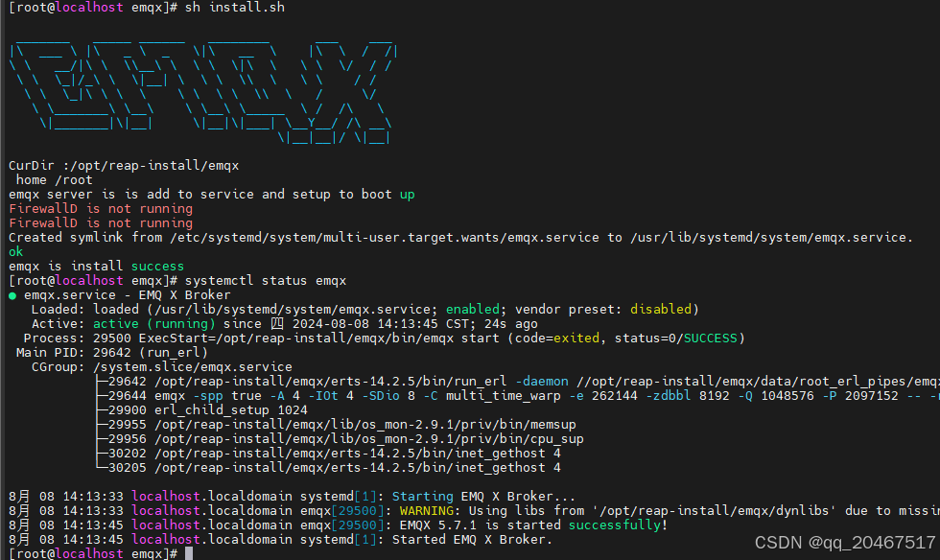
Task: Click the process 30202 inet_gethost row
Action: (x=328, y=454)
